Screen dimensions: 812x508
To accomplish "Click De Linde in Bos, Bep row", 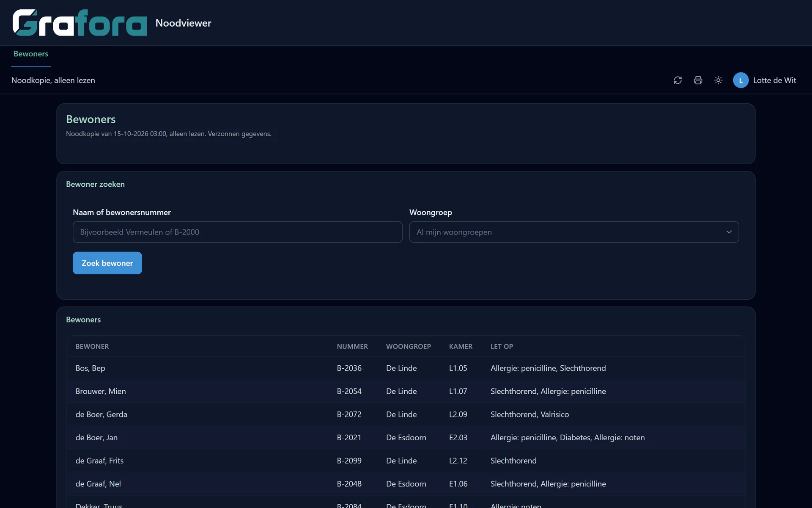I will [x=401, y=368].
